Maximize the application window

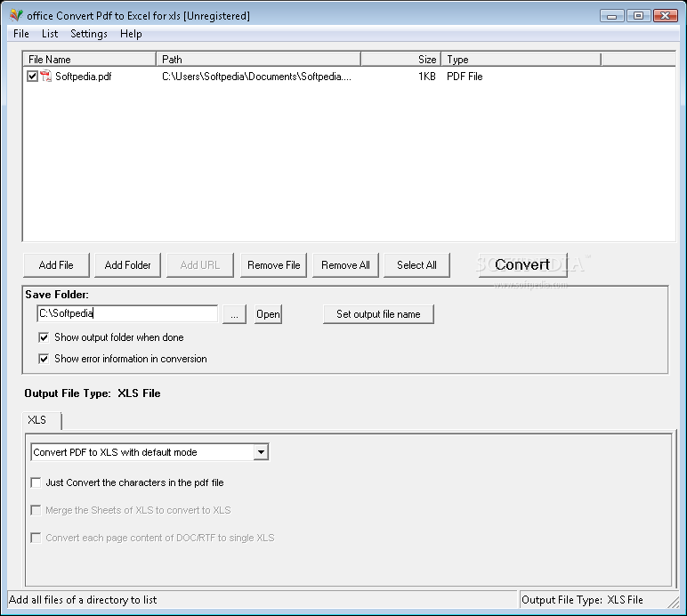click(x=638, y=16)
